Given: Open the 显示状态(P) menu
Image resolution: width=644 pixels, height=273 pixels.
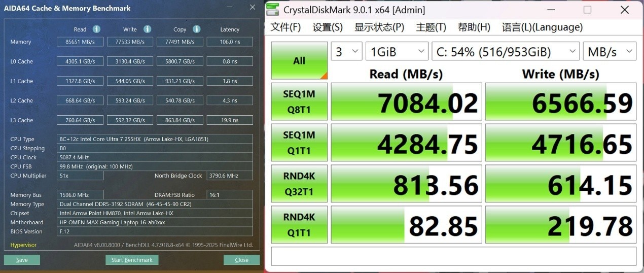Looking at the screenshot, I should pyautogui.click(x=379, y=27).
